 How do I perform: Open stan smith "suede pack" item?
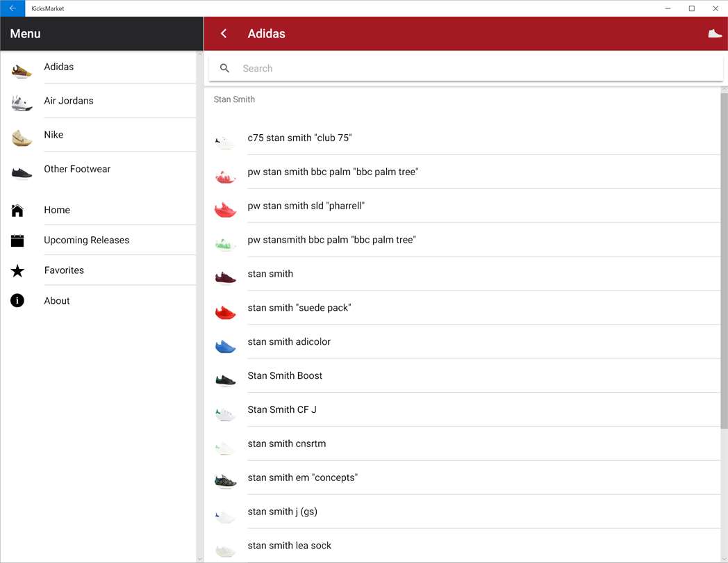click(x=463, y=307)
